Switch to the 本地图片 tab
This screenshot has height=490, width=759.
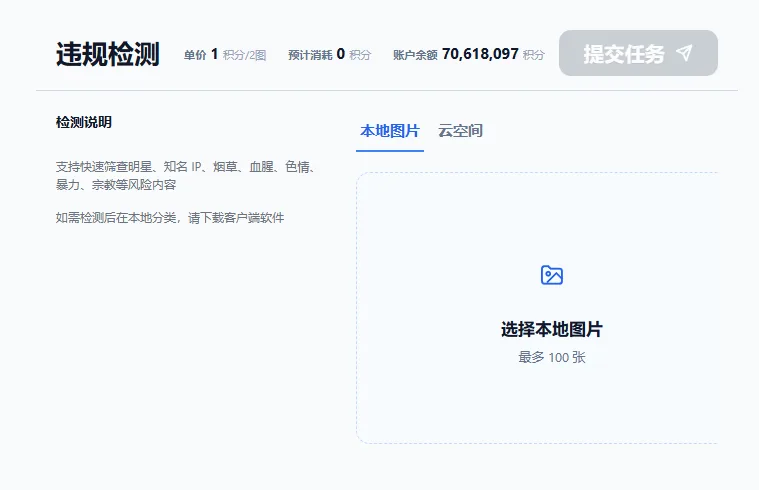point(389,131)
